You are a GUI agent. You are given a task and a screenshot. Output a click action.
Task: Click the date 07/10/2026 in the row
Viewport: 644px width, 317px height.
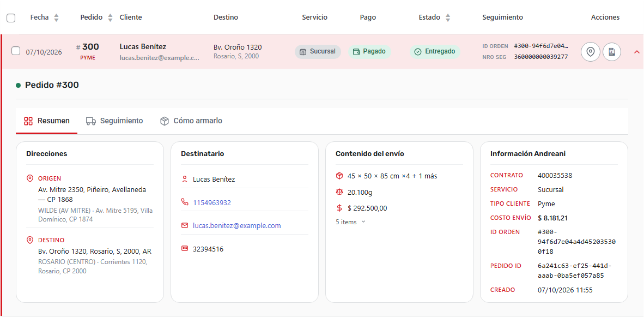coord(44,52)
